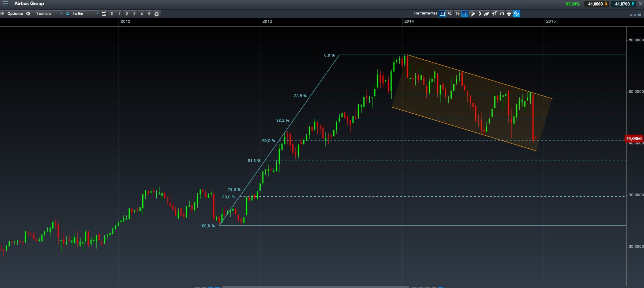Select the 78,6 % Fibonacci level label

[x=234, y=189]
